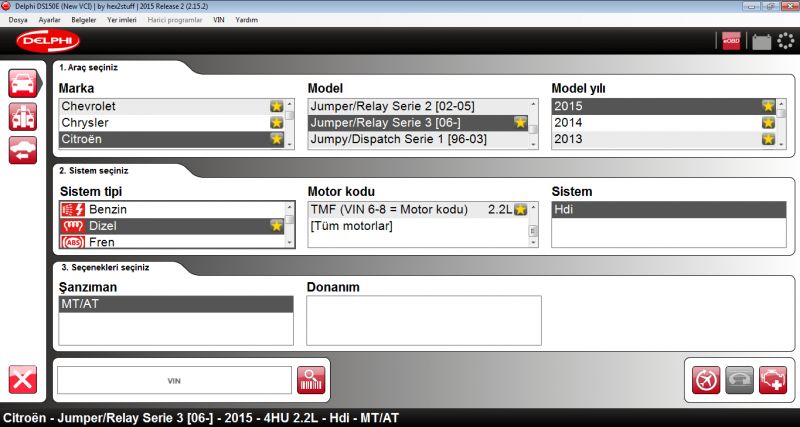
Task: Select Chevrolet in the Marka list
Action: (x=172, y=106)
